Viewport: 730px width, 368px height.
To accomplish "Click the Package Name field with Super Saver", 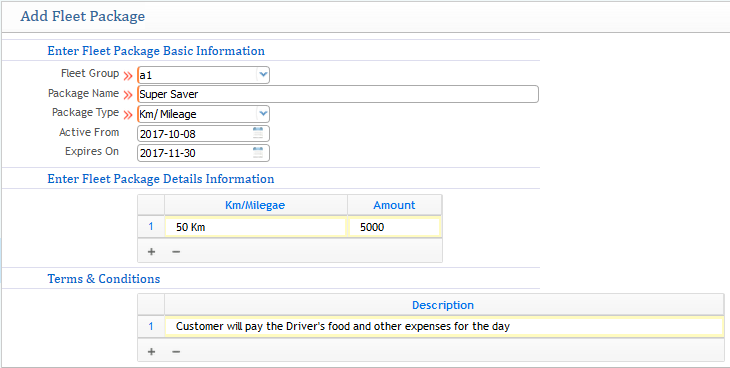I will (x=338, y=94).
